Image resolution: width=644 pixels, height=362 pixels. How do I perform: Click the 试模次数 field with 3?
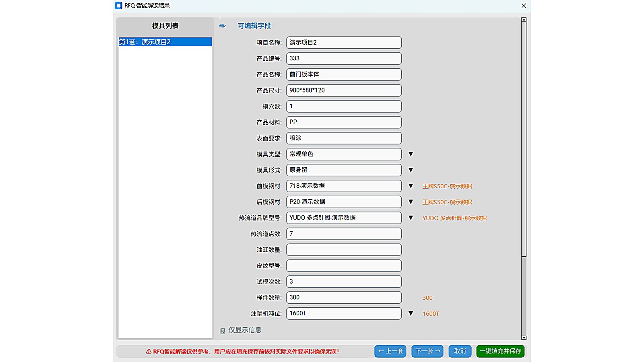pyautogui.click(x=344, y=282)
